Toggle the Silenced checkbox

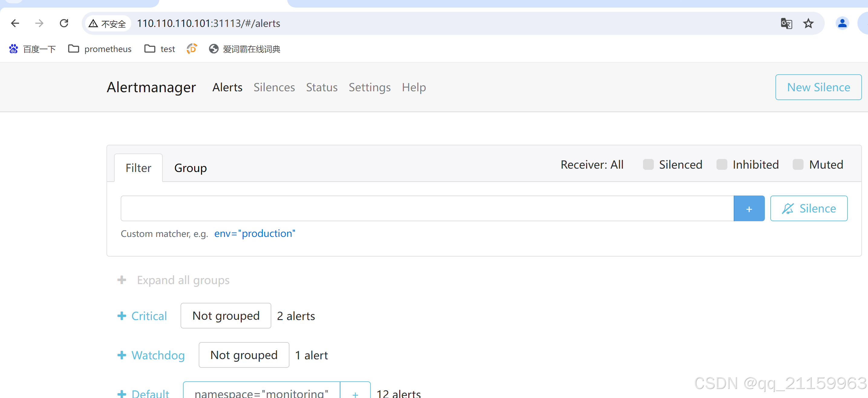coord(648,165)
